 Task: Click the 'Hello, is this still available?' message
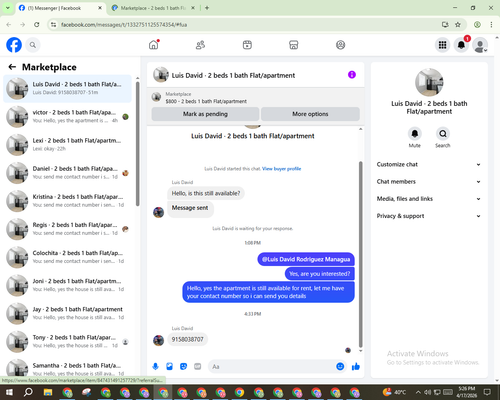tap(206, 193)
